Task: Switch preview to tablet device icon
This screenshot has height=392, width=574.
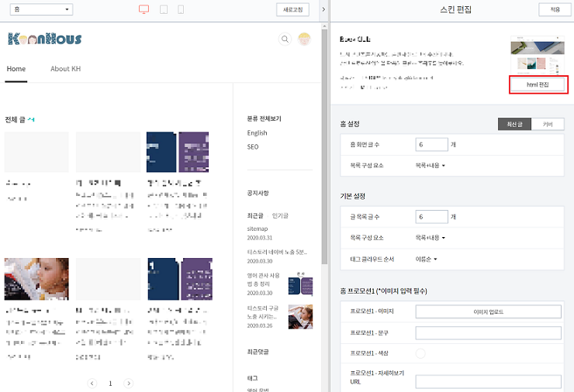Action: click(x=164, y=9)
